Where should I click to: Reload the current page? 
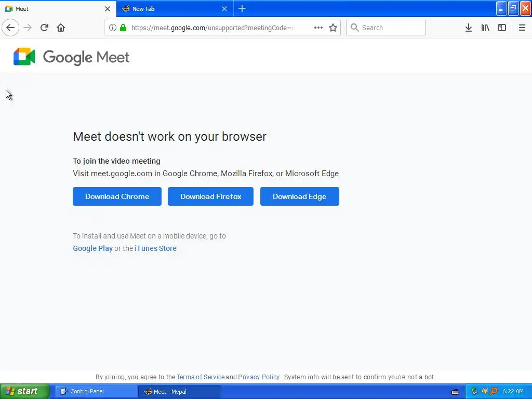(x=44, y=28)
